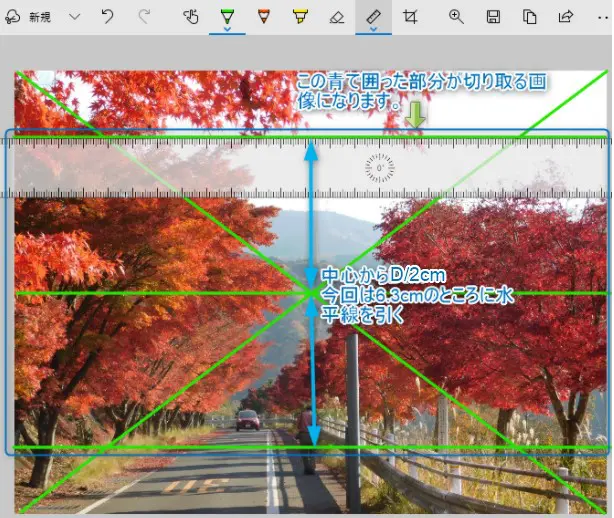
Task: Open the See more ellipsis menu
Action: [x=603, y=18]
